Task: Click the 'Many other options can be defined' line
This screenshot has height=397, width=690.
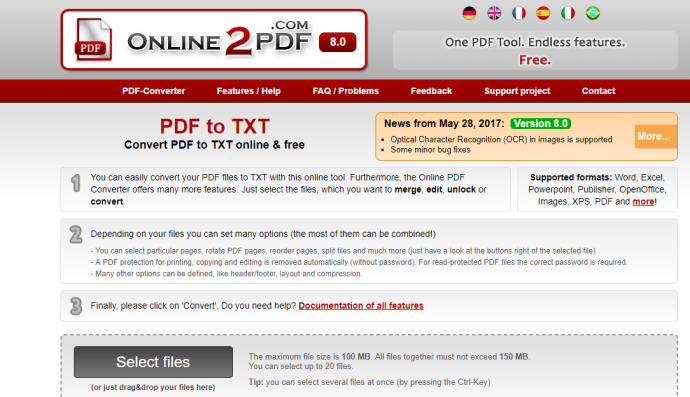Action: coord(226,274)
